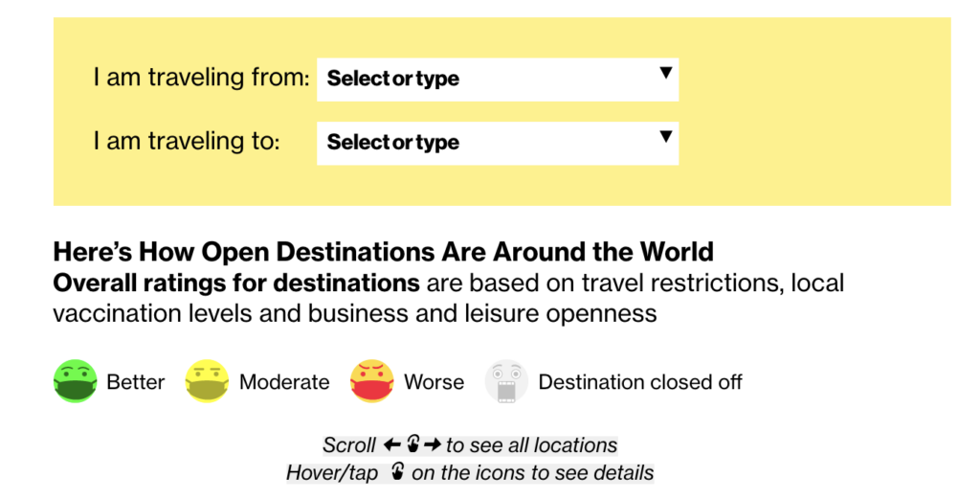Select the Moderate legend label
Screen dimensions: 980x500
(284, 382)
